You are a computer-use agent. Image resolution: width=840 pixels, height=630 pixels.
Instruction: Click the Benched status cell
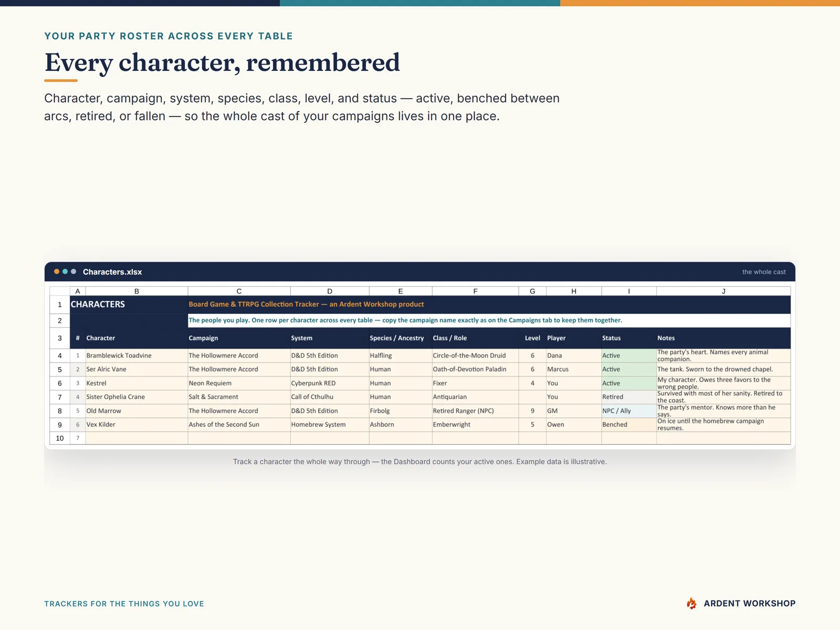click(x=629, y=424)
